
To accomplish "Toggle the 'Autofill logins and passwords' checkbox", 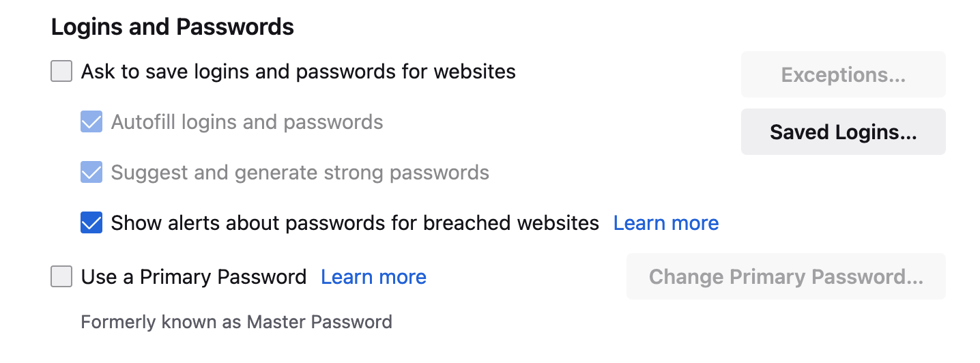I will (x=91, y=122).
